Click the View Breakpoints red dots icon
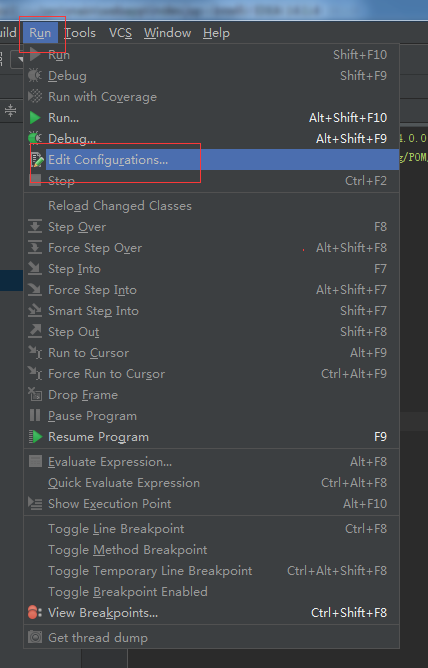 (x=34, y=613)
